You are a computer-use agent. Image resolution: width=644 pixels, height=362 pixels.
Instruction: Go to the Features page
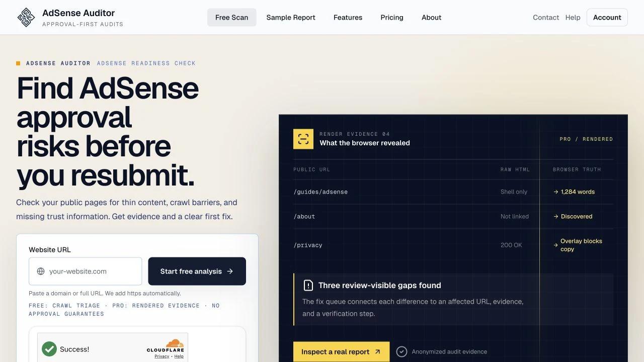point(348,17)
